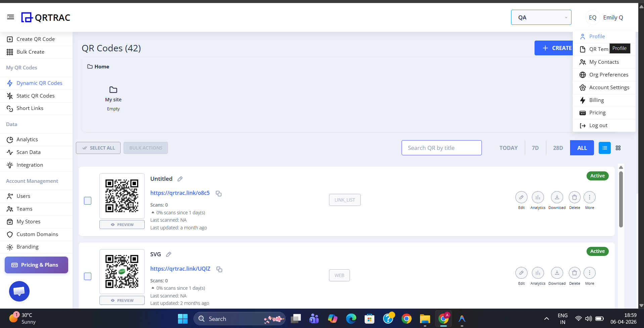Switch QR list to grid view
This screenshot has width=644, height=328.
(x=618, y=148)
